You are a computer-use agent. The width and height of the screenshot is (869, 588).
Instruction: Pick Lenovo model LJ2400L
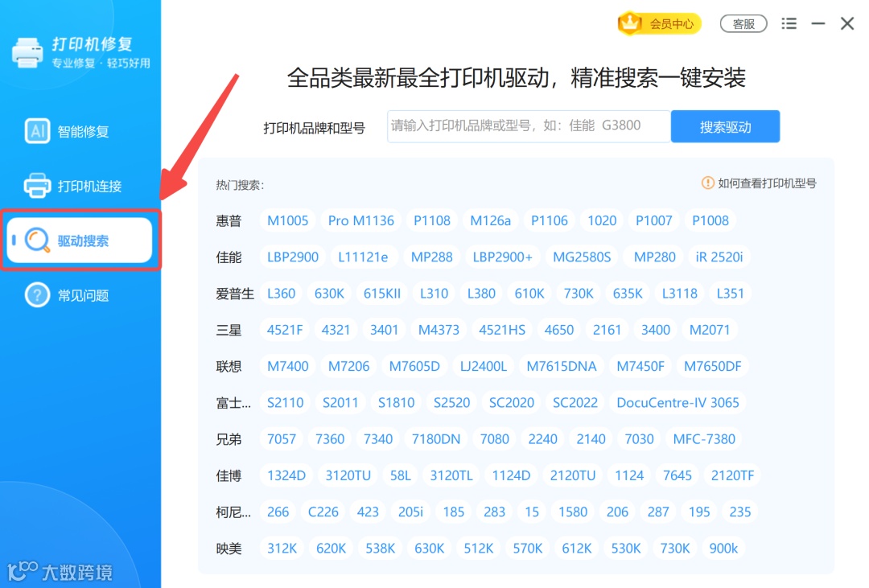click(484, 366)
